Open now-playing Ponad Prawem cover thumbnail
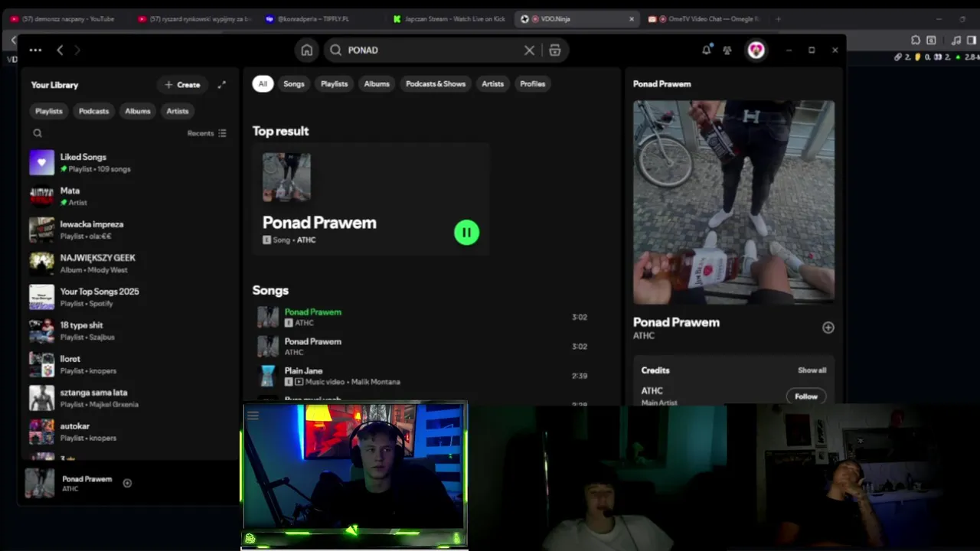This screenshot has height=551, width=980. click(40, 483)
